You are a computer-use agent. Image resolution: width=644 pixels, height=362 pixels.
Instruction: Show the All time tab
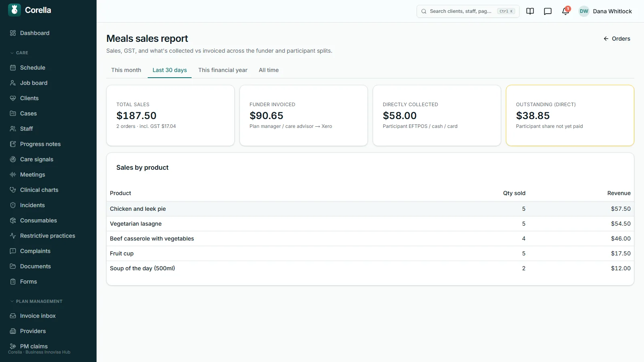coord(268,70)
